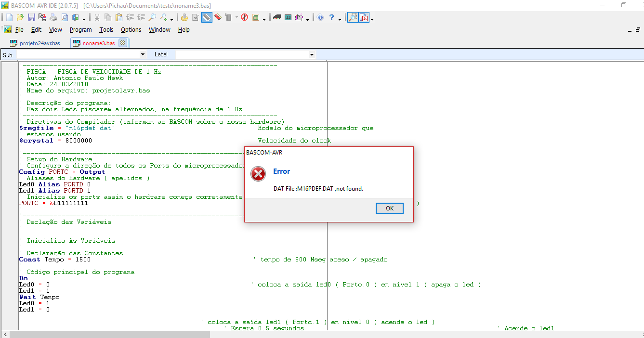
Task: Indent the block with the toolbar icon
Action: 130,17
